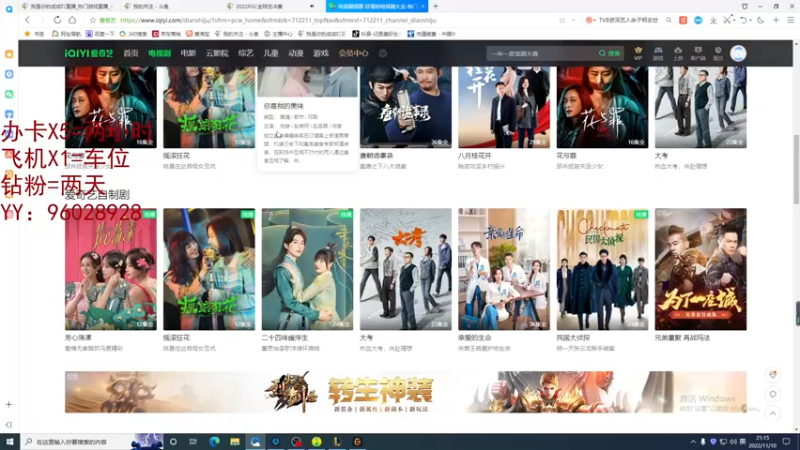
Task: Collapse the browser left sidebar
Action: pyautogui.click(x=9, y=424)
